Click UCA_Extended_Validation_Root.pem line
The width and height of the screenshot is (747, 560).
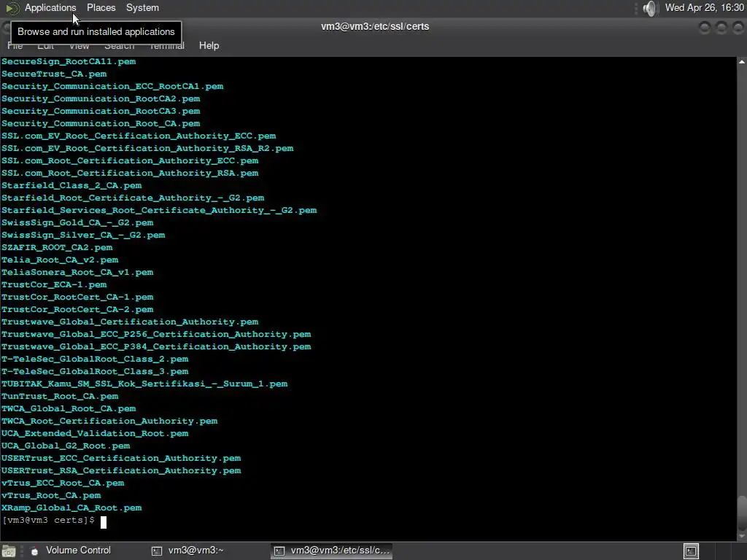point(95,433)
